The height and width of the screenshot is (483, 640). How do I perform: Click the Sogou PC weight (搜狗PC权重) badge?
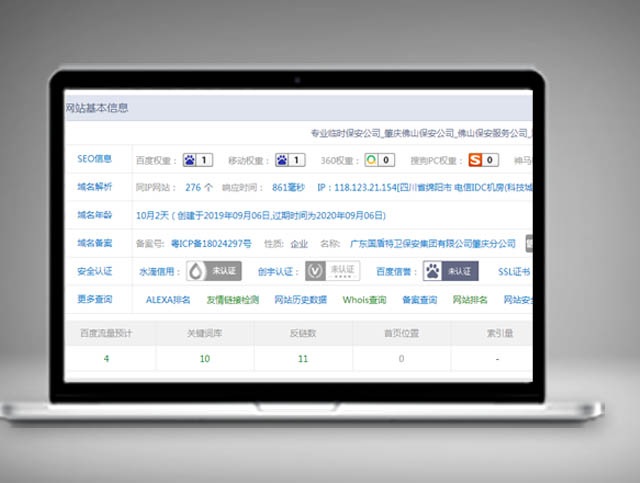pyautogui.click(x=485, y=159)
